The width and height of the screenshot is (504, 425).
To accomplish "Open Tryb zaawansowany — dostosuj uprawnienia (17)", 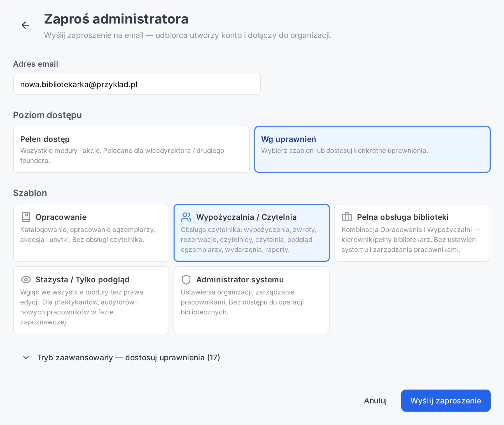I will coord(129,357).
